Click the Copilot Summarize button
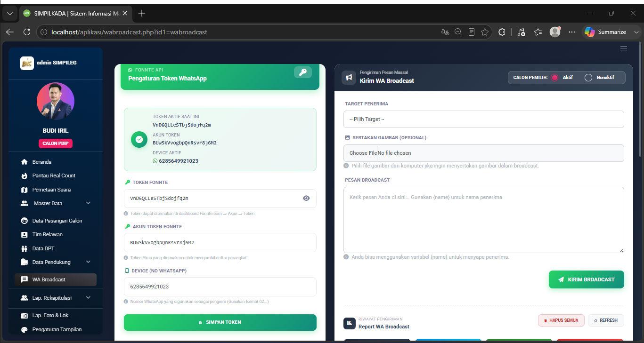This screenshot has width=644, height=343. pos(606,32)
